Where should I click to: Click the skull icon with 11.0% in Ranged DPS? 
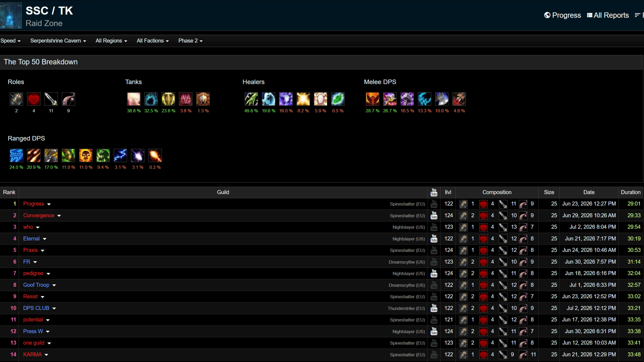click(x=86, y=156)
